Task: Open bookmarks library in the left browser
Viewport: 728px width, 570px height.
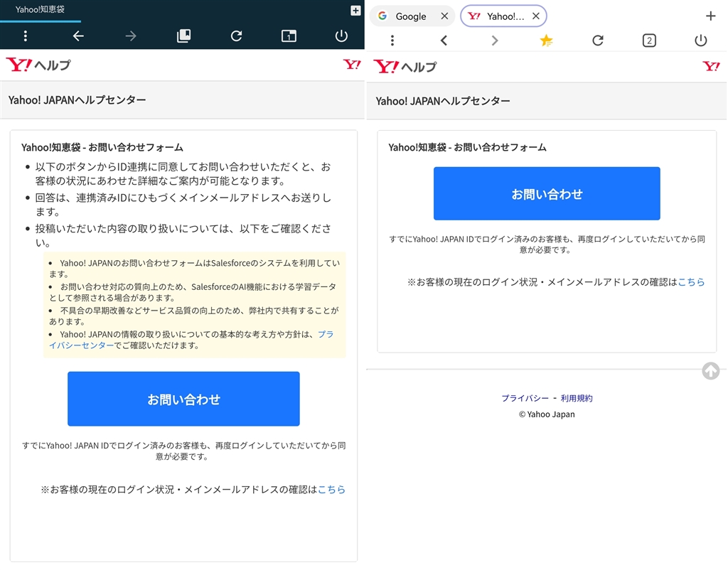Action: click(183, 36)
